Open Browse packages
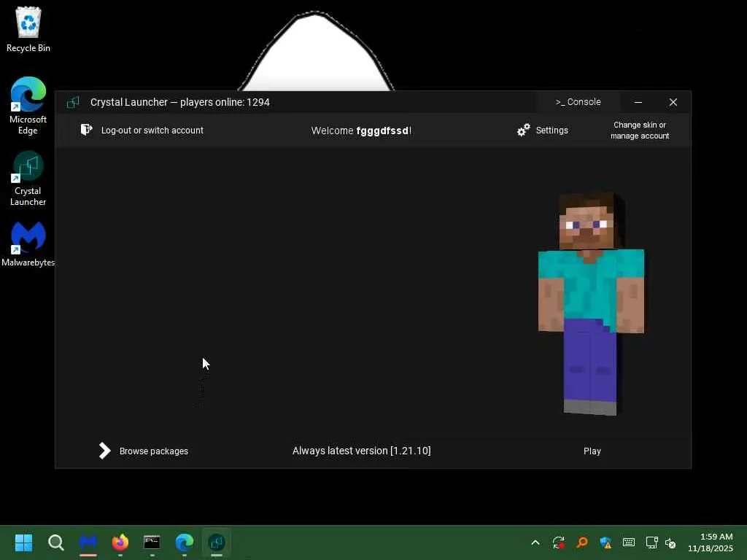This screenshot has width=747, height=560. click(x=153, y=451)
